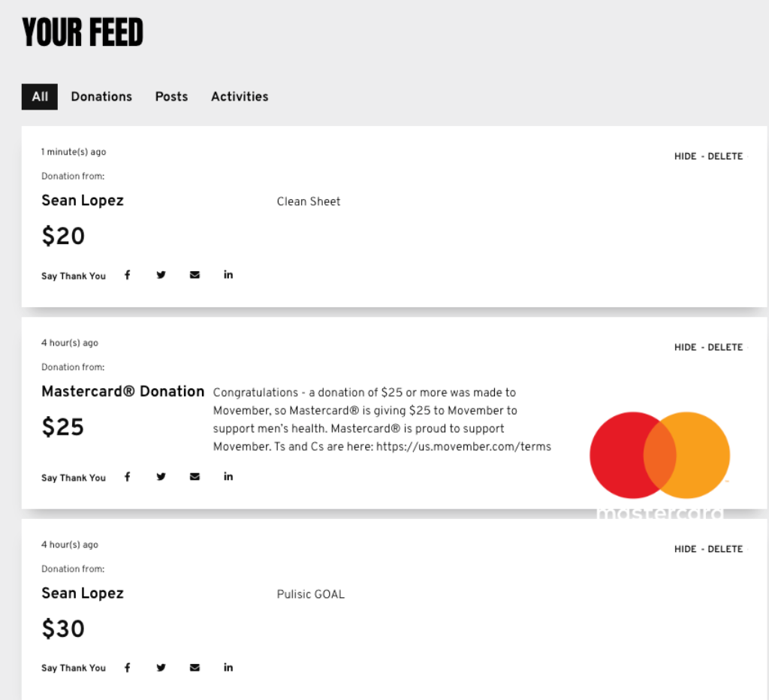Click LinkedIn icon under Mastercard $25 donation

click(x=228, y=476)
